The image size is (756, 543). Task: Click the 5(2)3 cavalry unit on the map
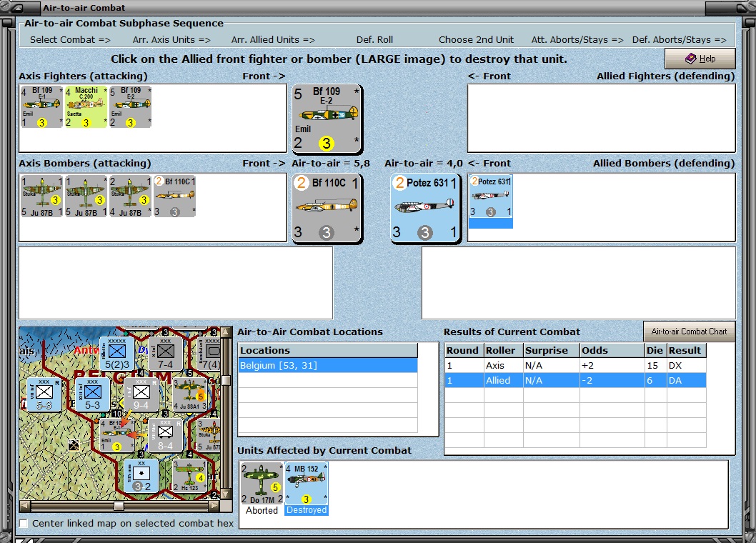click(117, 354)
